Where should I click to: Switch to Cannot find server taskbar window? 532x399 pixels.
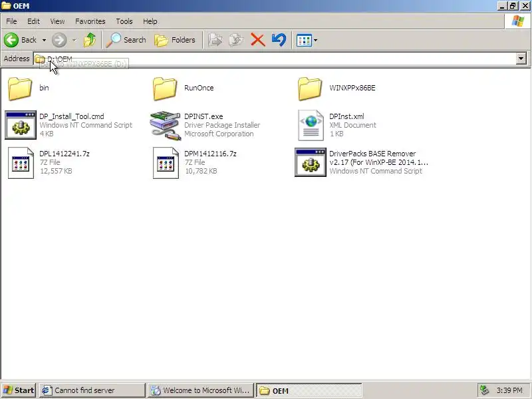tap(92, 390)
